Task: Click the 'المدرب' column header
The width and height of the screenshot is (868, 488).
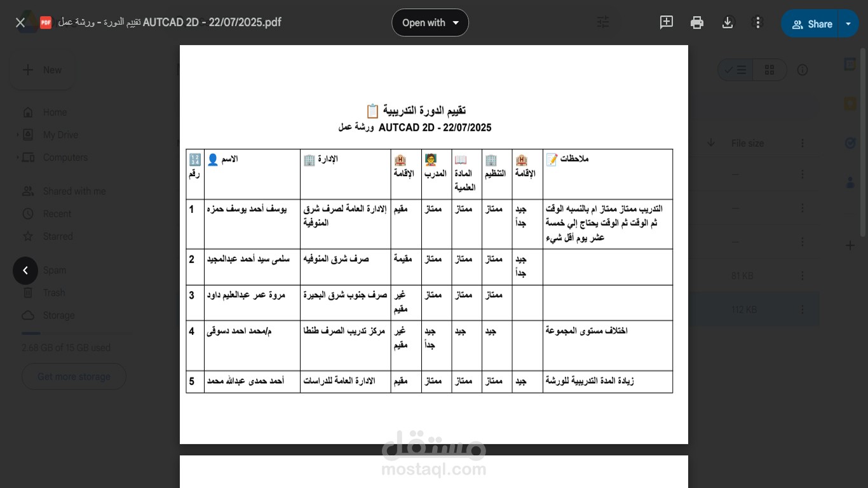Action: pos(436,173)
